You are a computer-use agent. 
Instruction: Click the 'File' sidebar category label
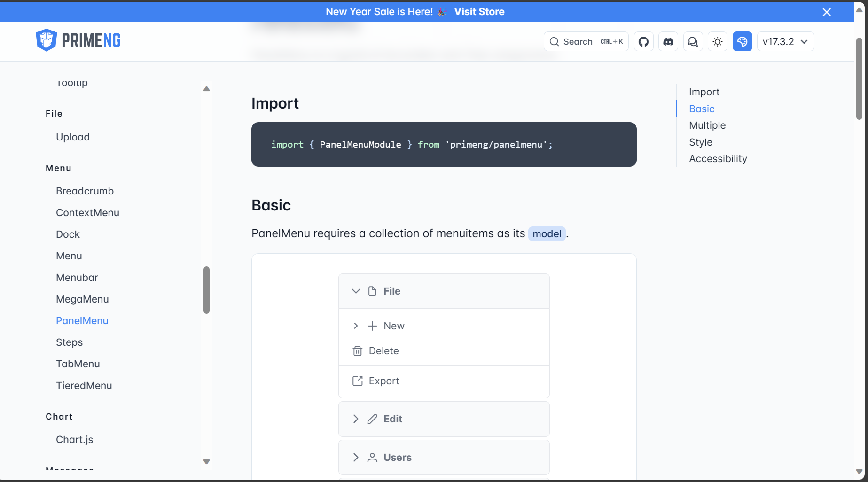tap(54, 114)
